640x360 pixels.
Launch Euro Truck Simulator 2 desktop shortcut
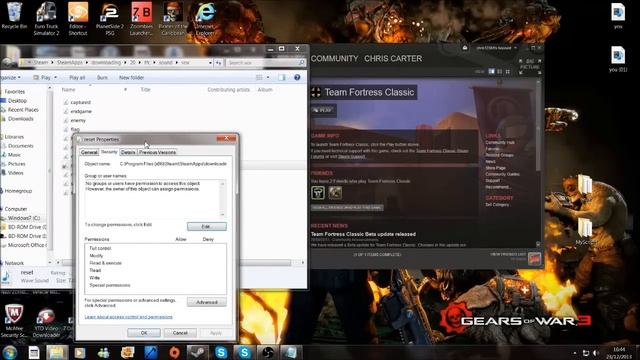46,18
